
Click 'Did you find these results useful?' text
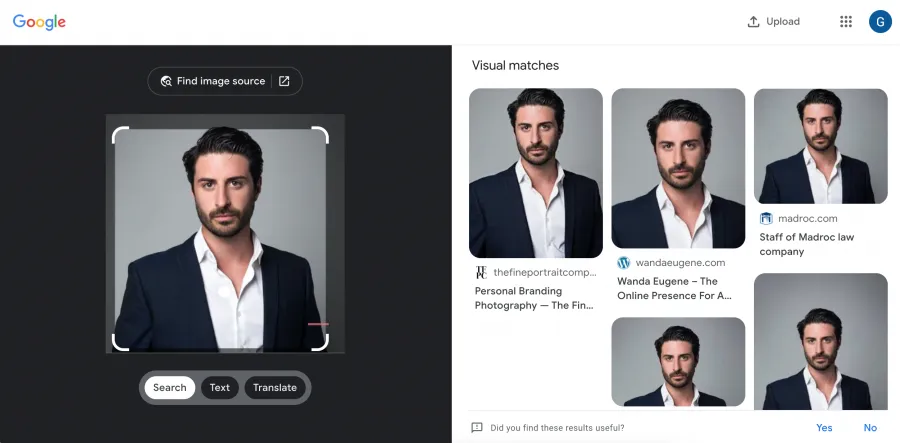point(557,428)
